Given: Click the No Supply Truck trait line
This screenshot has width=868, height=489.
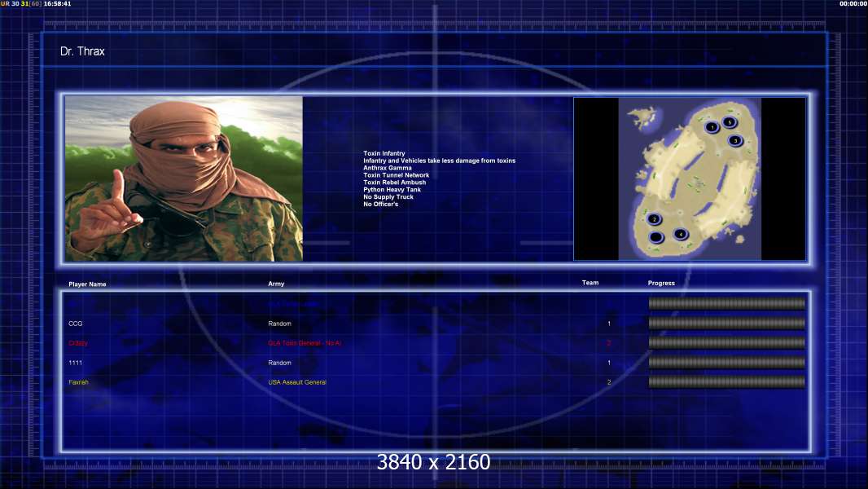Looking at the screenshot, I should tap(388, 196).
